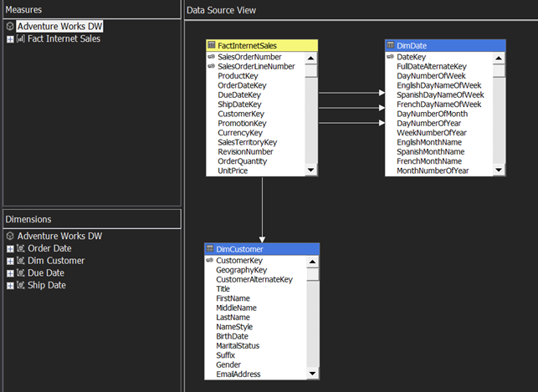Click the up arrow of DimDate scrollbar
The height and width of the screenshot is (392, 538).
pyautogui.click(x=499, y=58)
